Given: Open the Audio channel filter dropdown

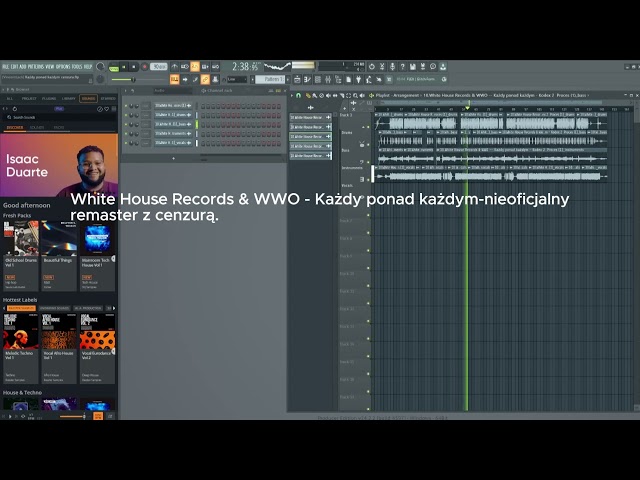Looking at the screenshot, I should pyautogui.click(x=173, y=91).
